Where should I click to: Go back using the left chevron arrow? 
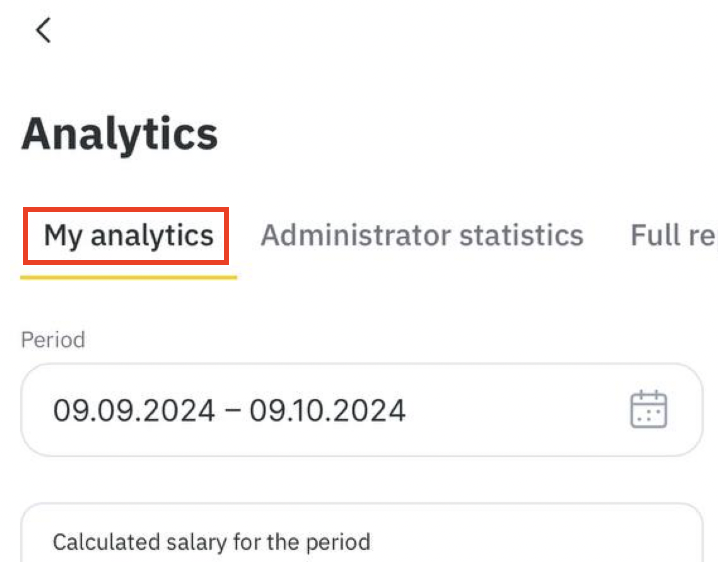tap(44, 30)
